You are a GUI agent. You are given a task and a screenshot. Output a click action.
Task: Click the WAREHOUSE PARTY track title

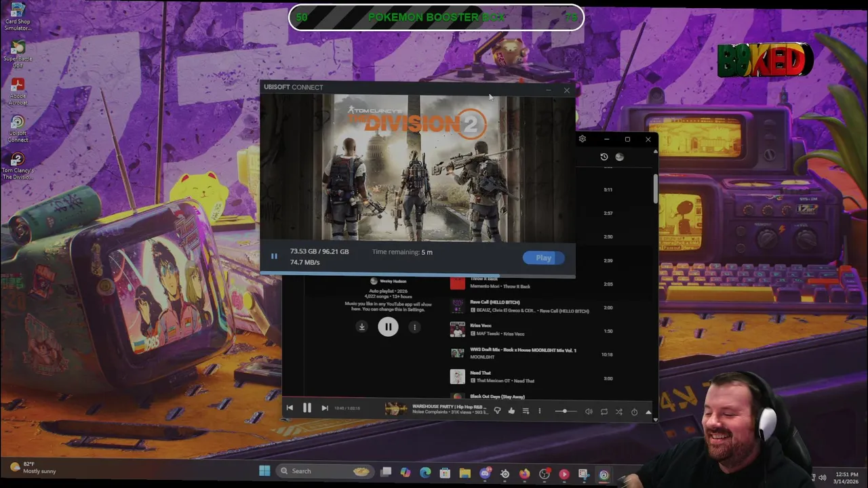coord(449,407)
